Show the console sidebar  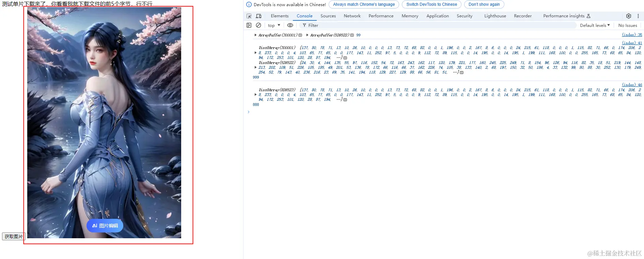click(249, 25)
